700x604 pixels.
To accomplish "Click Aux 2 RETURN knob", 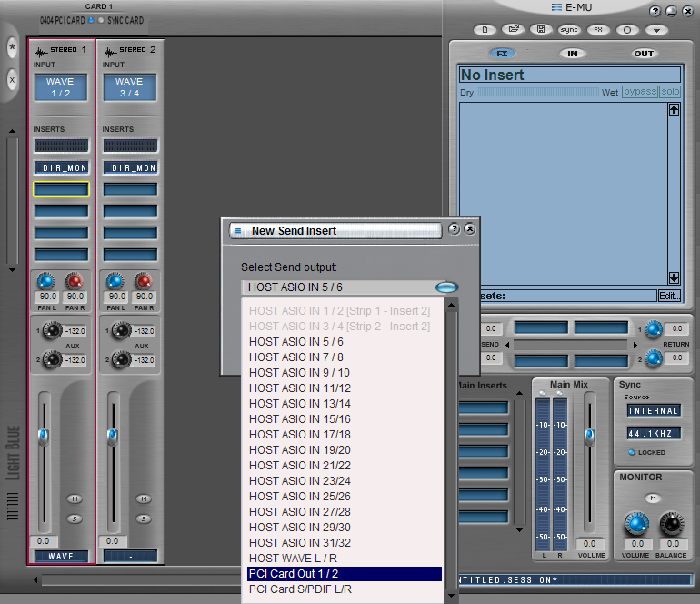I will click(654, 358).
